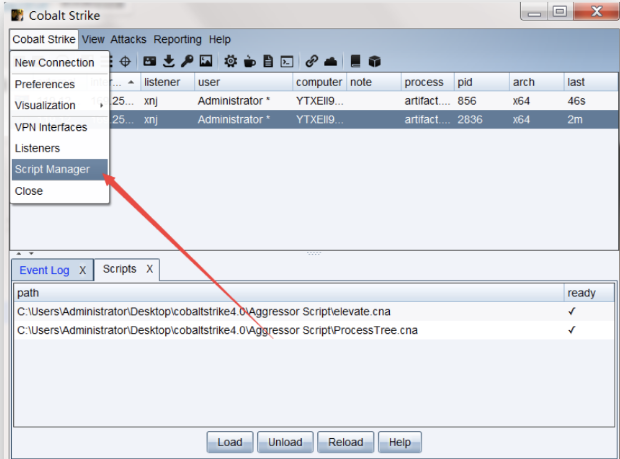Click the chain link host file icon
The height and width of the screenshot is (459, 620).
pyautogui.click(x=312, y=61)
